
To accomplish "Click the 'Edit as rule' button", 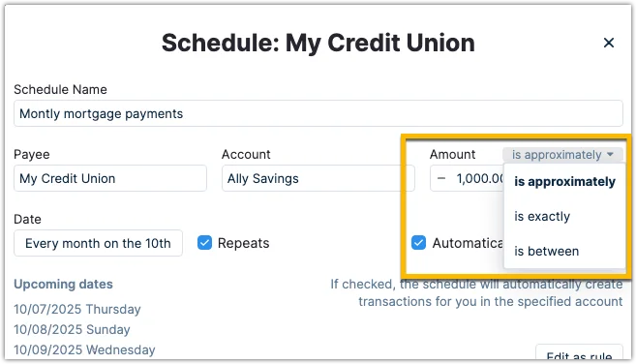I will 579,352.
